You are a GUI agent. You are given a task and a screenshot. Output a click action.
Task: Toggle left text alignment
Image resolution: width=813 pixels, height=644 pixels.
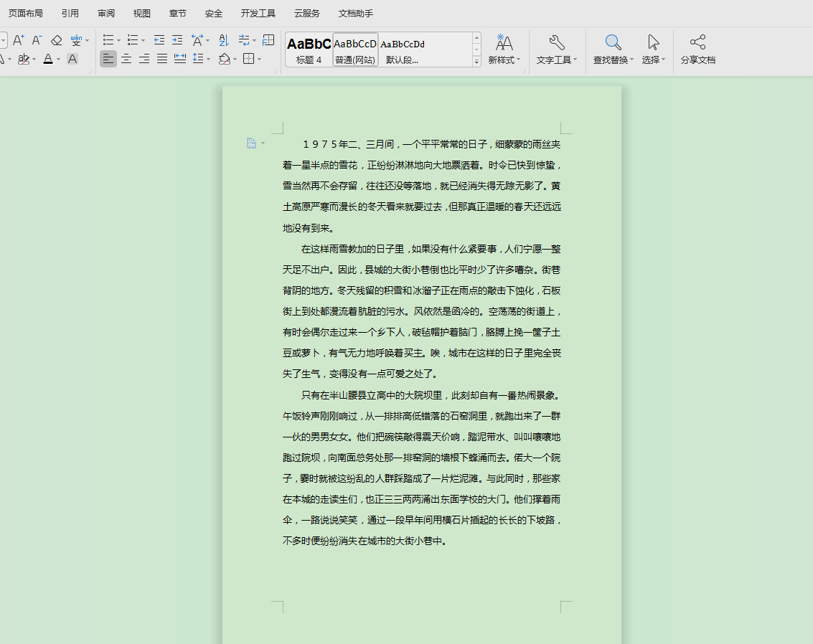[108, 59]
